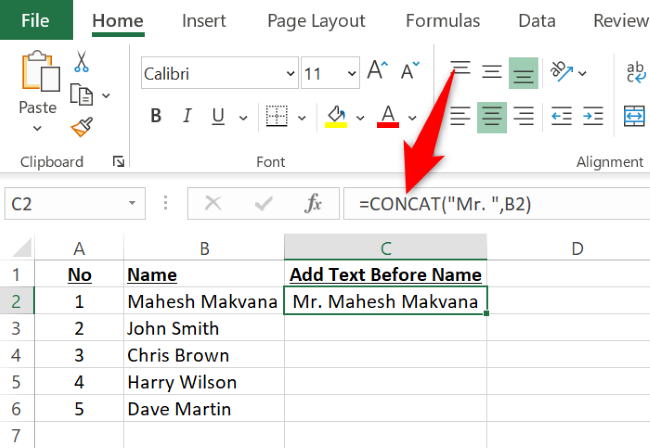The height and width of the screenshot is (448, 650).
Task: Click the Insert Function fx icon
Action: click(x=314, y=204)
